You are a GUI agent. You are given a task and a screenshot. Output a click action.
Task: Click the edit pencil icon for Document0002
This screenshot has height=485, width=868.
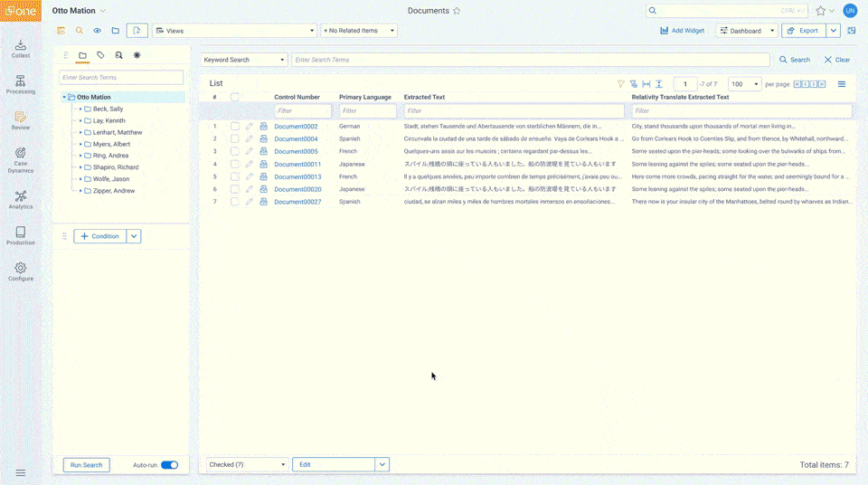click(250, 127)
